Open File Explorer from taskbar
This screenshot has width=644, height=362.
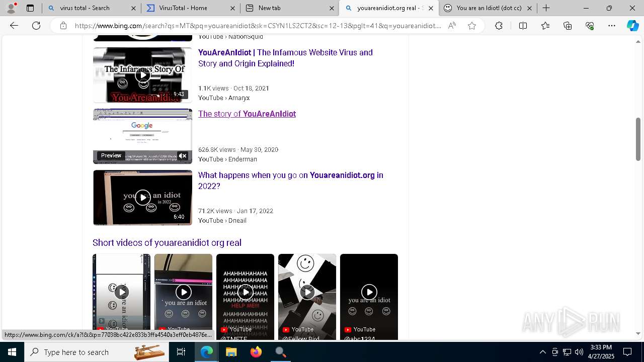point(231,352)
